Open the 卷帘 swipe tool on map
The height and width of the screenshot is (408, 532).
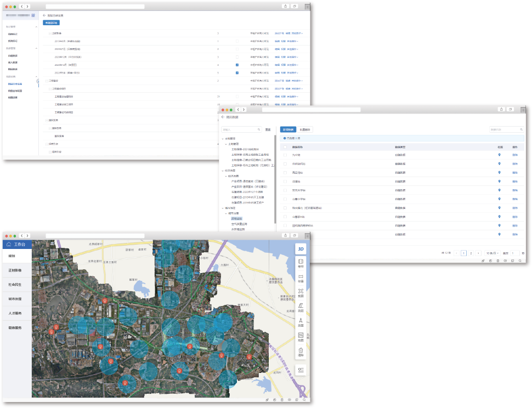[x=301, y=263]
